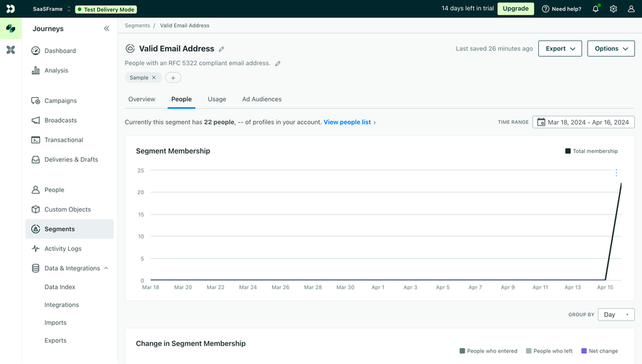Open notifications bell icon
Image resolution: width=642 pixels, height=364 pixels.
pyautogui.click(x=596, y=9)
